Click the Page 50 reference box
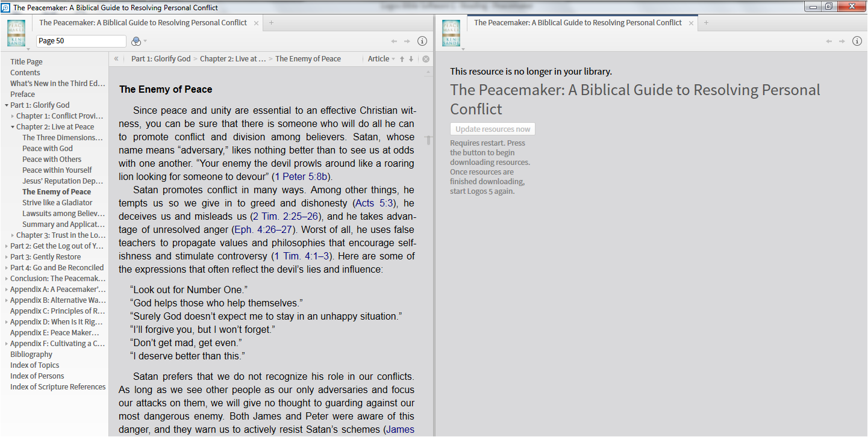Image resolution: width=868 pixels, height=437 pixels. click(81, 41)
